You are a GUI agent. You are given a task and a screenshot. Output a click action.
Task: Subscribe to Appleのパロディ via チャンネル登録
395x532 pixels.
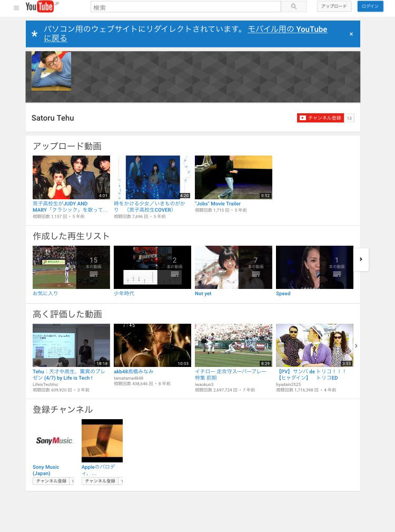tap(100, 481)
